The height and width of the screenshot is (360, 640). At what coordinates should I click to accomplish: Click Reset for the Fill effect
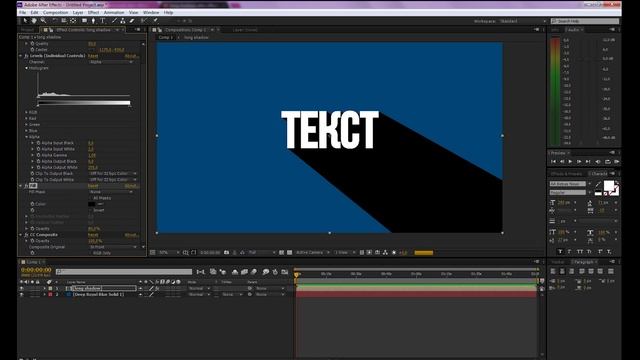[93, 186]
